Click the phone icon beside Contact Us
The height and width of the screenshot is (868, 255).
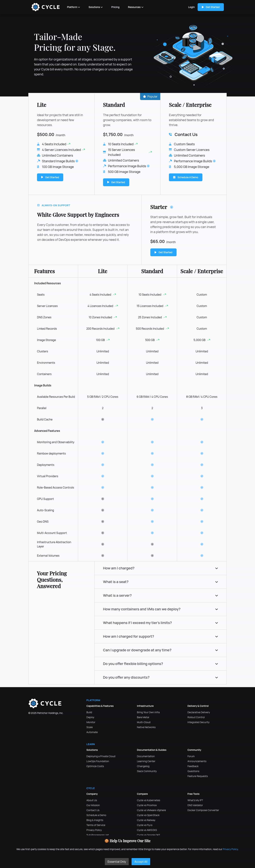pyautogui.click(x=170, y=134)
